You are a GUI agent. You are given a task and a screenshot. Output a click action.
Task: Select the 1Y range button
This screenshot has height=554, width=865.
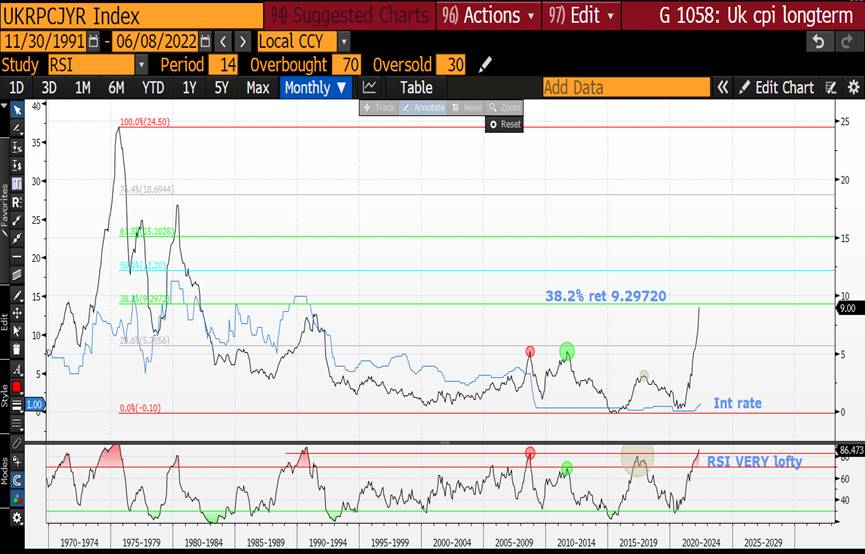pos(189,87)
